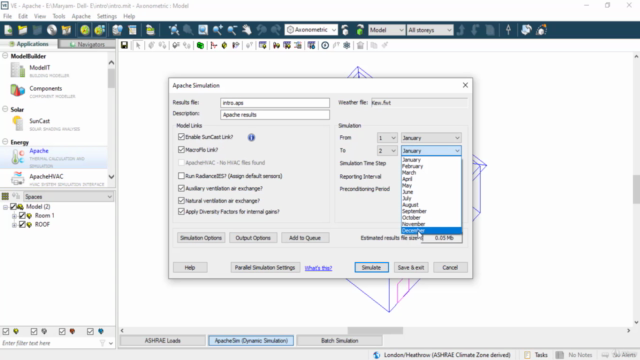
Task: Click the Description input field
Action: point(275,115)
